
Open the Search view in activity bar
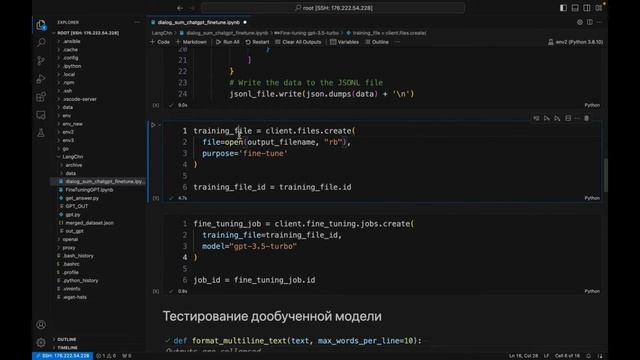41,42
